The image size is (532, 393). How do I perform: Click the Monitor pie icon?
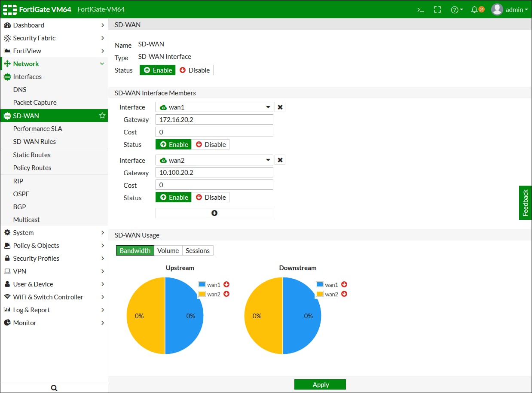[x=7, y=323]
